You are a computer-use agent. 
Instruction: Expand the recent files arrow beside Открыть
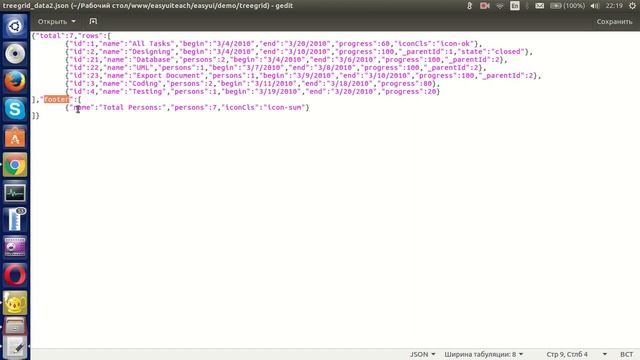pos(73,21)
